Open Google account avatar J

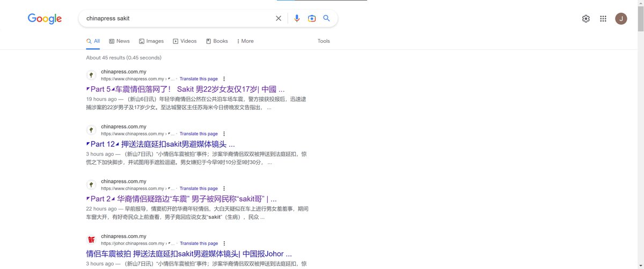click(621, 19)
